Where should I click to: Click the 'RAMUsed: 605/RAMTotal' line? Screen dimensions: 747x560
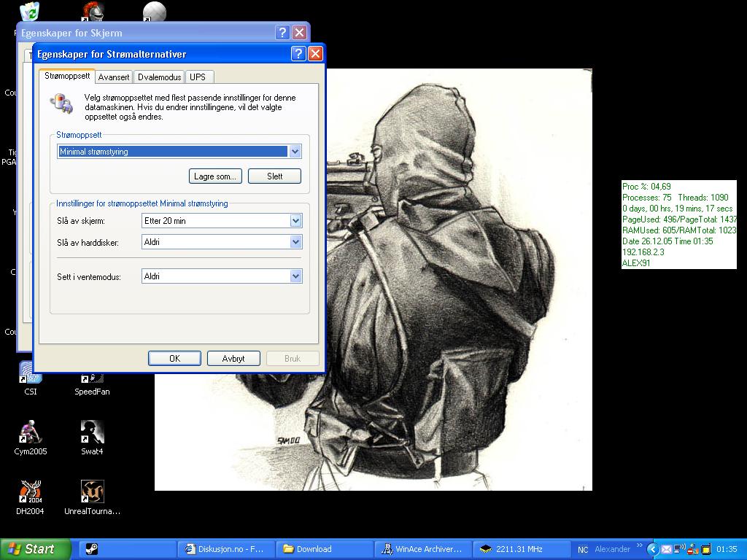679,230
